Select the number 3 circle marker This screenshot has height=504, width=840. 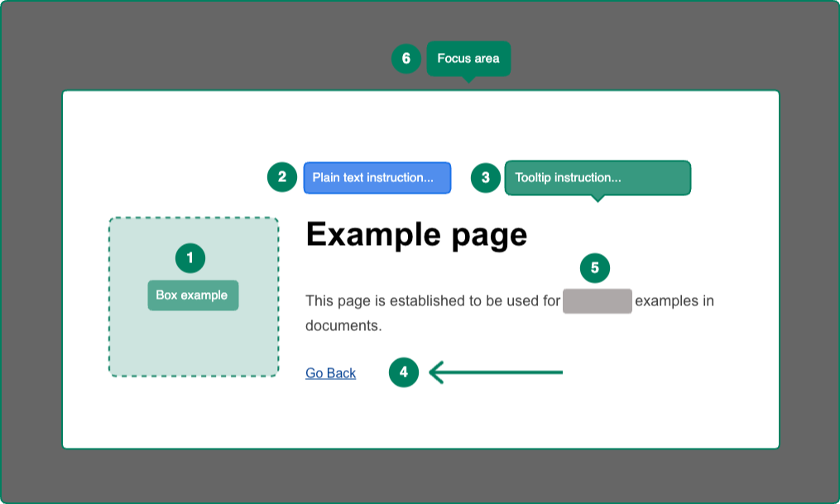(x=486, y=177)
